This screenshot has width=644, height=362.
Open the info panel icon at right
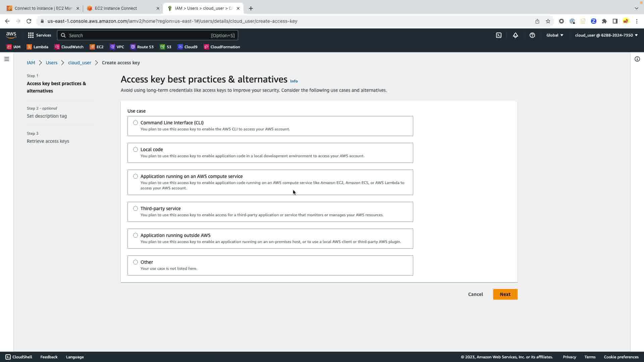tap(637, 59)
